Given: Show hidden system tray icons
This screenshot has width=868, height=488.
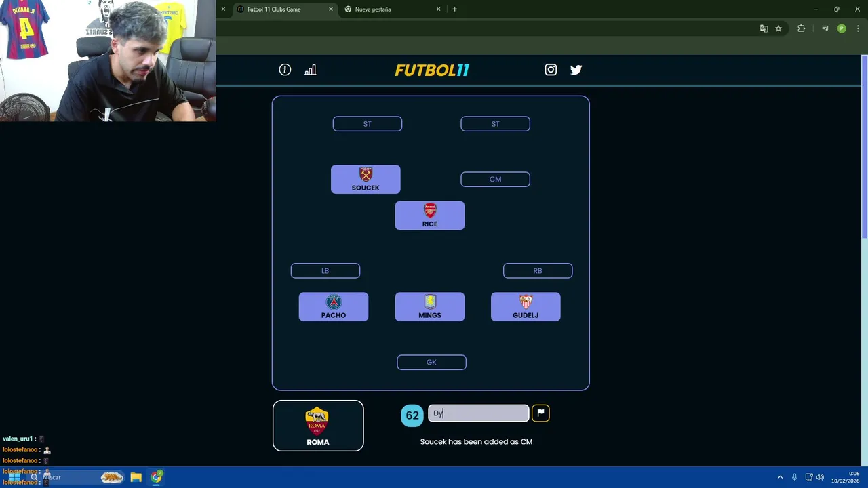Looking at the screenshot, I should [x=780, y=477].
